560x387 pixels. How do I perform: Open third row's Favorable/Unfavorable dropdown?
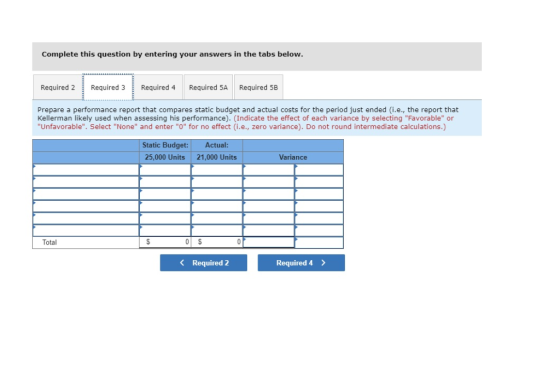319,194
